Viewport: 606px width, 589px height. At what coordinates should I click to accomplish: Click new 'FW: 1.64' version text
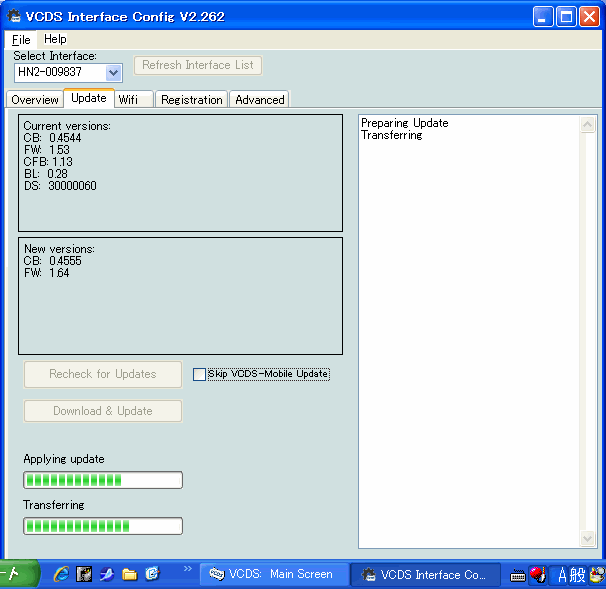[x=46, y=273]
